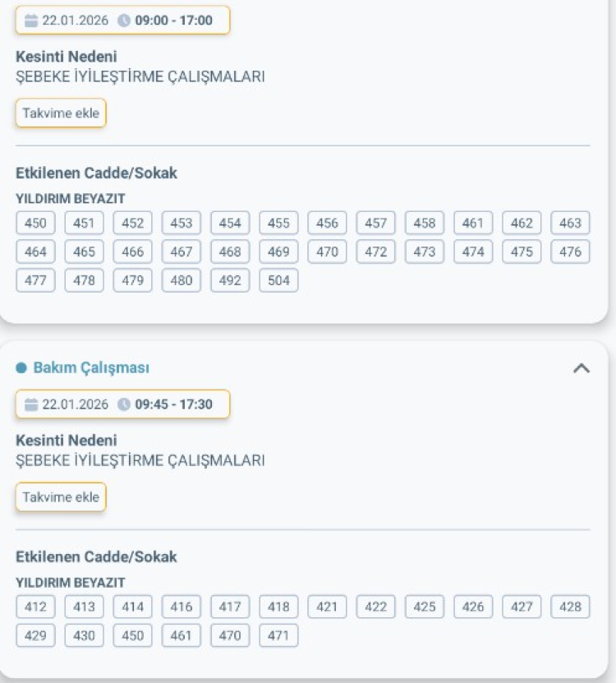Choose street chip 428
This screenshot has width=616, height=683.
[x=570, y=607]
